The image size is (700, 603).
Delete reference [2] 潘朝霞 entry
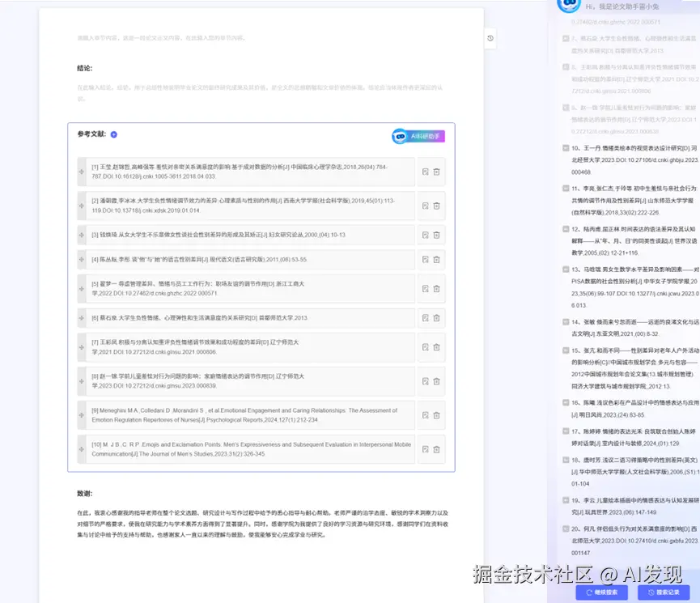click(437, 206)
